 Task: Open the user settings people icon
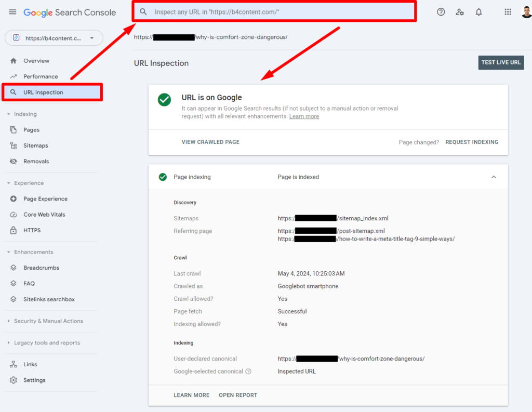[460, 12]
